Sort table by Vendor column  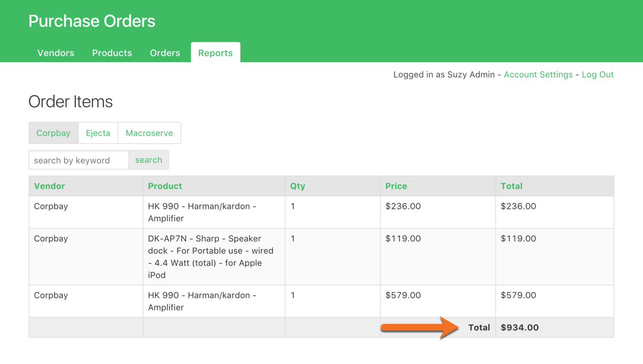click(x=50, y=186)
